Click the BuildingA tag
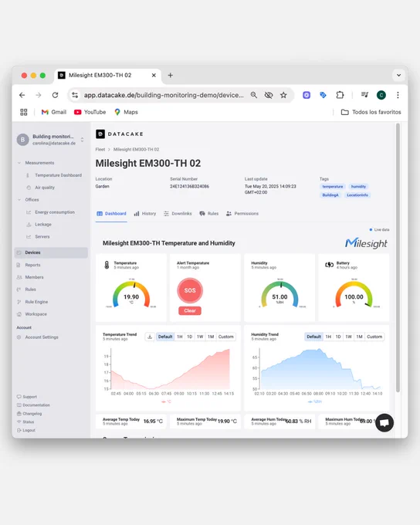Viewport: 420px width, 525px height. [330, 195]
